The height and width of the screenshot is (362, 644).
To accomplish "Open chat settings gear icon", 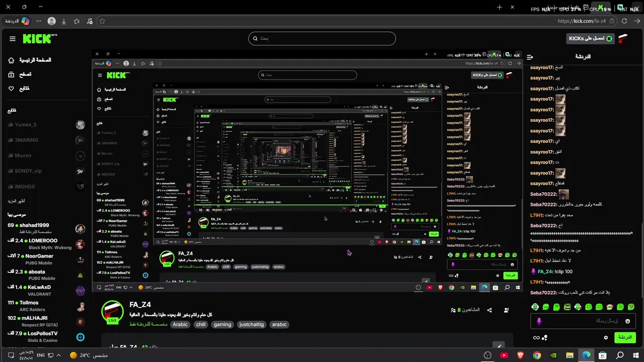I will pyautogui.click(x=606, y=337).
